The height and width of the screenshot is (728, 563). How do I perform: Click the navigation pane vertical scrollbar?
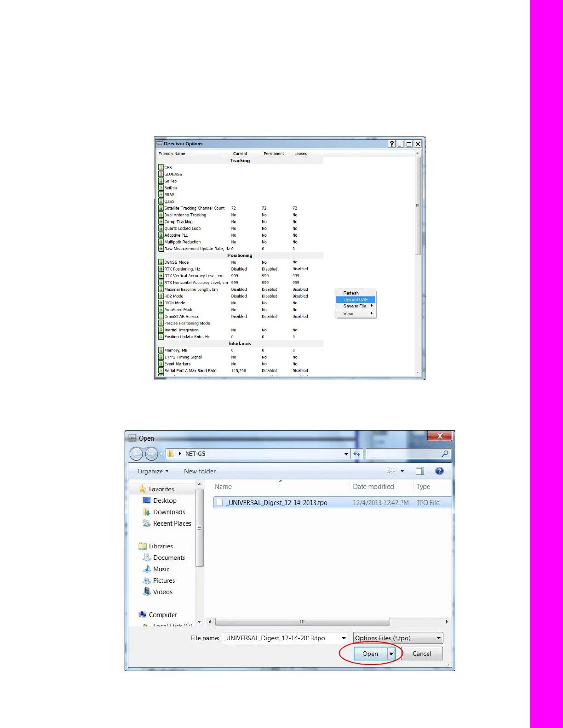[200, 527]
